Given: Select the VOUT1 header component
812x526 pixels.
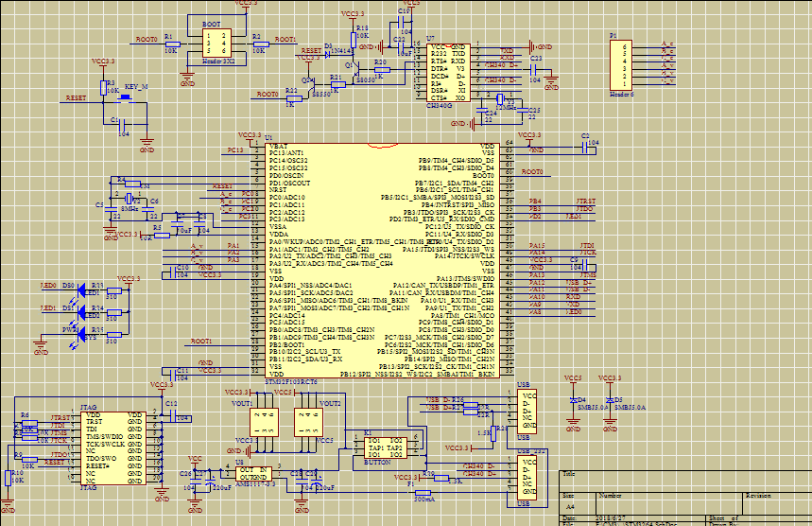Looking at the screenshot, I should [264, 422].
